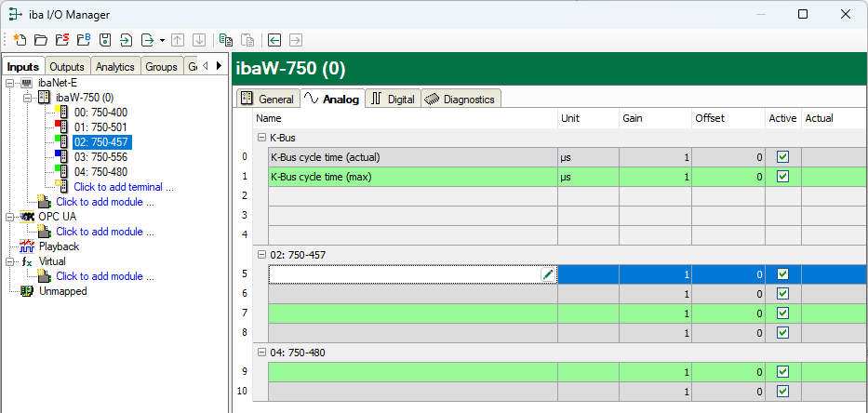
Task: Collapse the 04: 750-480 signal group
Action: 261,353
